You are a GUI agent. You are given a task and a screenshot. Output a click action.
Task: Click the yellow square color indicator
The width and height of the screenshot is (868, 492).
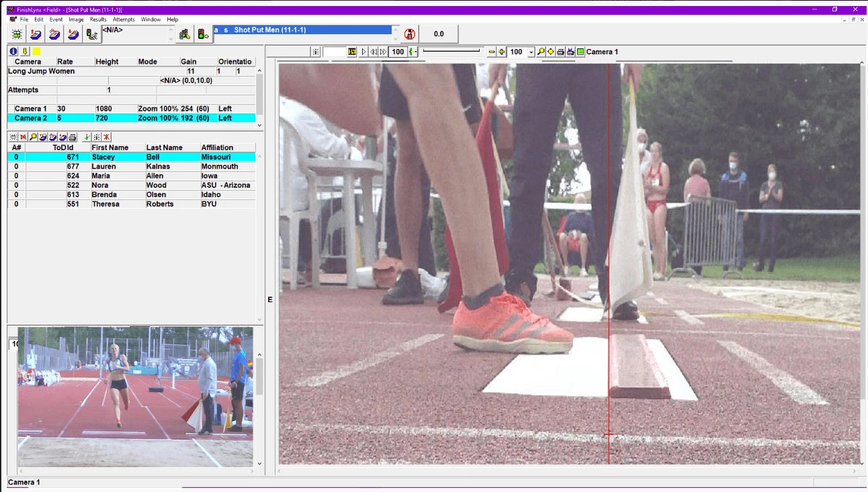36,51
